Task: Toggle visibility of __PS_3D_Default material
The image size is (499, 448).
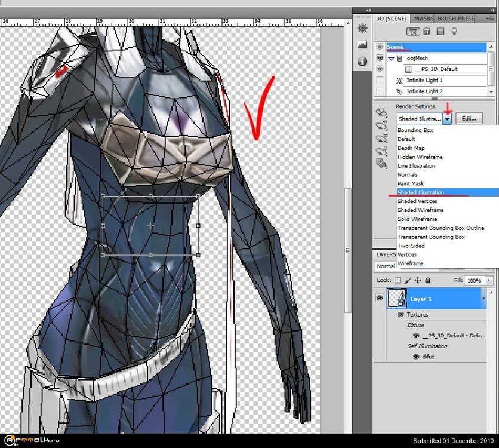Action: coord(380,69)
